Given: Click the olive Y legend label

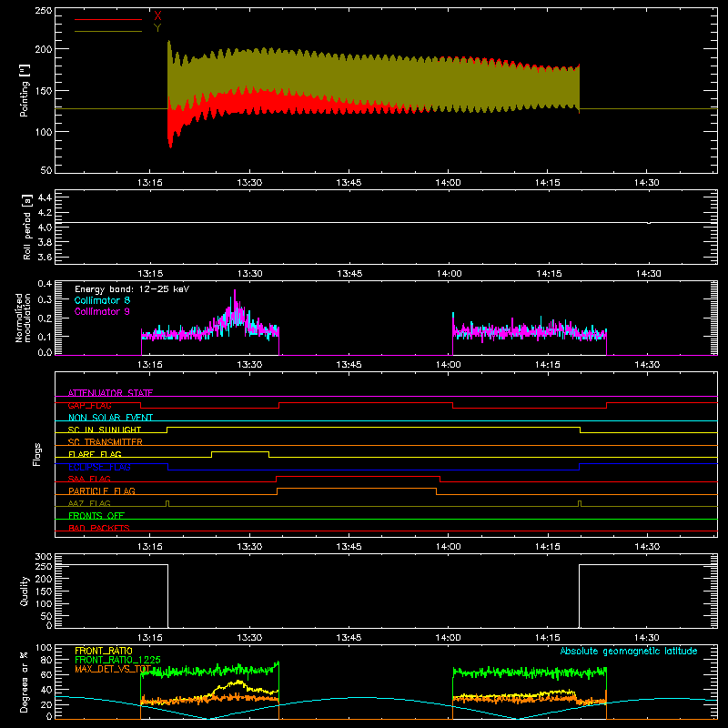Looking at the screenshot, I should 157,28.
